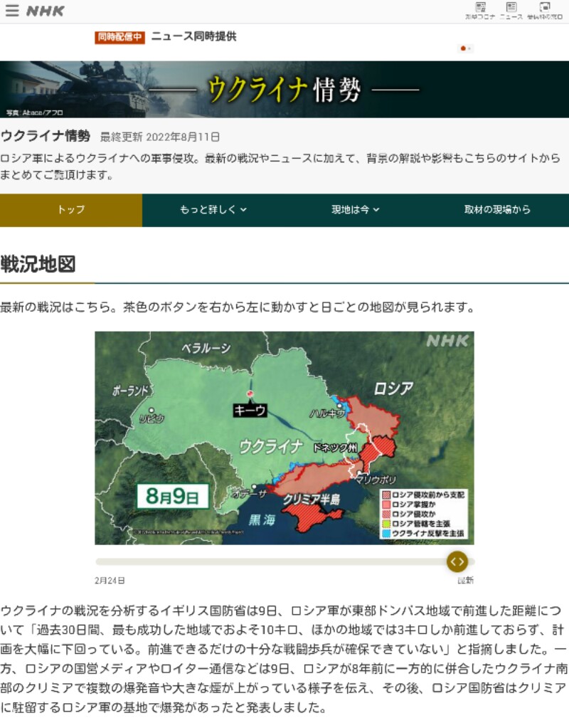Expand the もっと詳しく dropdown menu
Viewport: 569px width, 728px height.
point(213,210)
